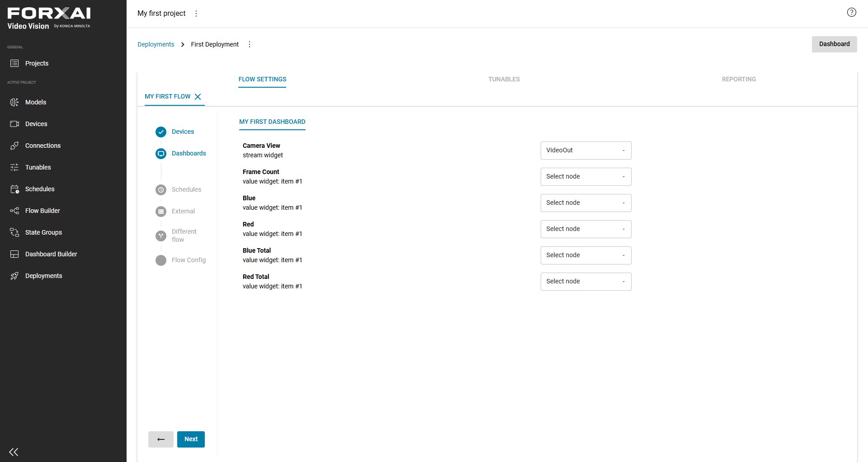Go to the Different flow wizard step

click(x=184, y=236)
